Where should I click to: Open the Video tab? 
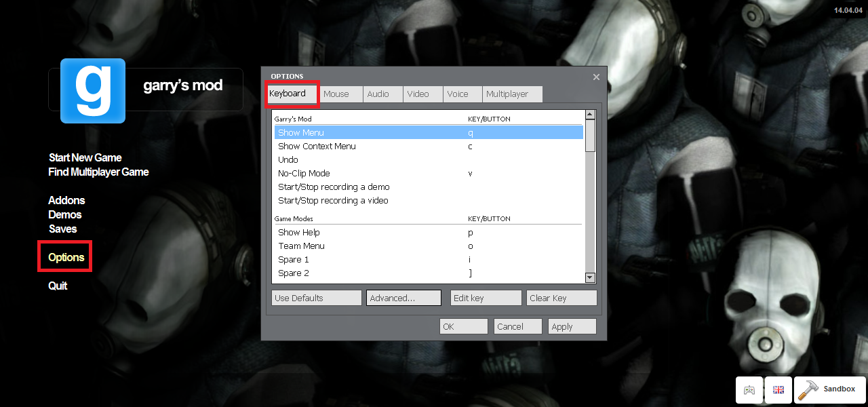[x=423, y=94]
